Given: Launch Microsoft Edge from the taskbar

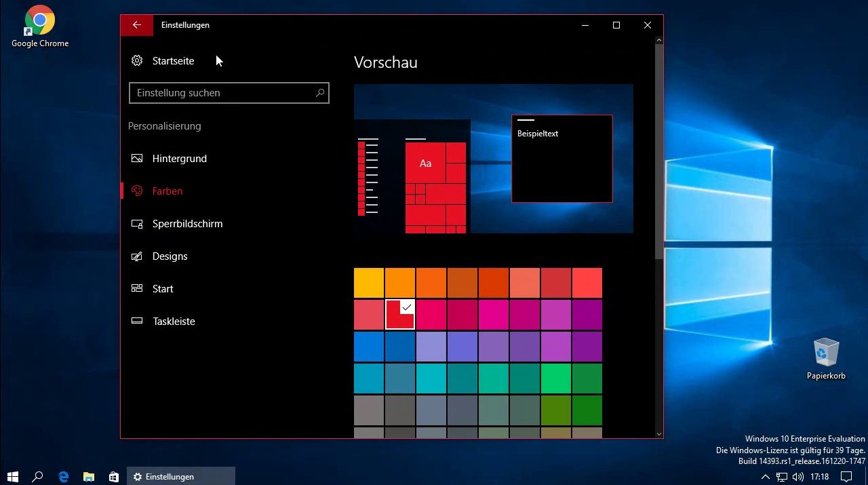Looking at the screenshot, I should tap(64, 477).
